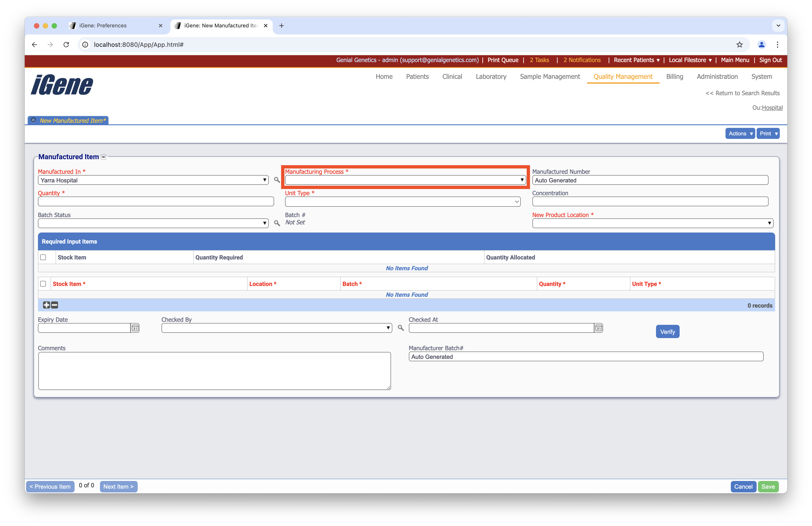812x526 pixels.
Task: Tick the Stock Item allocation table checkbox
Action: tap(43, 284)
